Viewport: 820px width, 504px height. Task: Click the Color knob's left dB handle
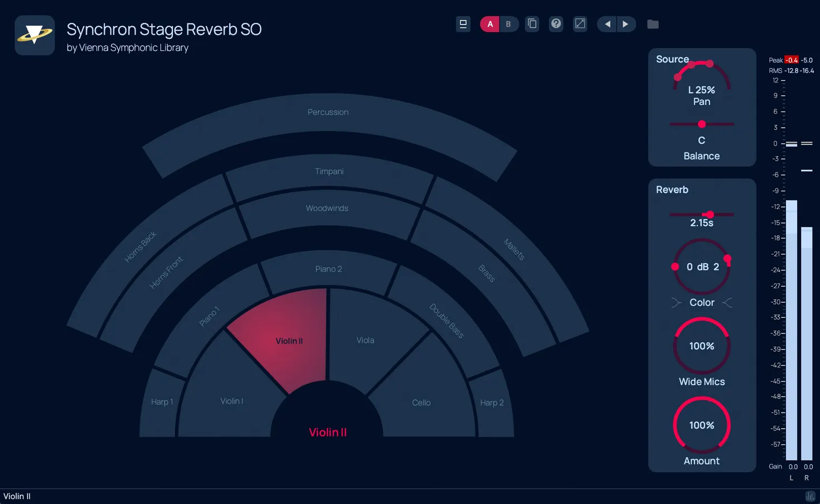[x=675, y=266]
